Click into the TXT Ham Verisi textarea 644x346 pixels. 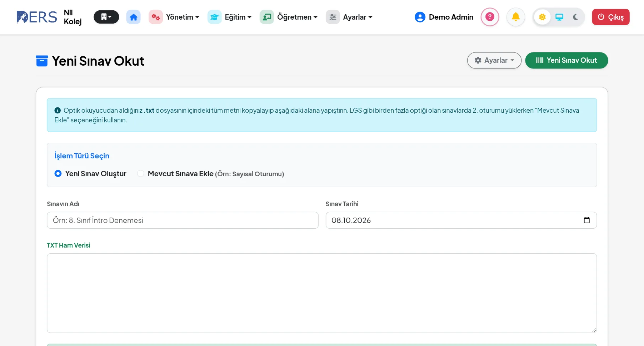click(322, 293)
